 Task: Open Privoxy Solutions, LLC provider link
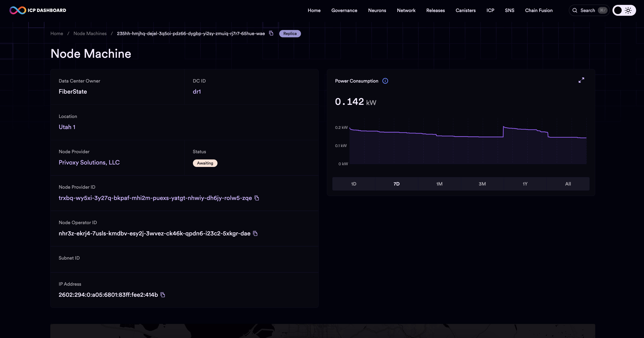coord(89,163)
